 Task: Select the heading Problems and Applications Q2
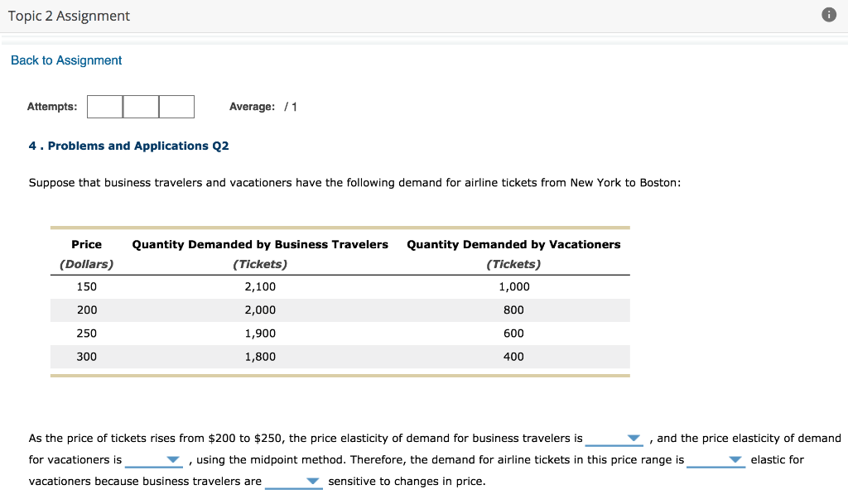click(x=128, y=146)
